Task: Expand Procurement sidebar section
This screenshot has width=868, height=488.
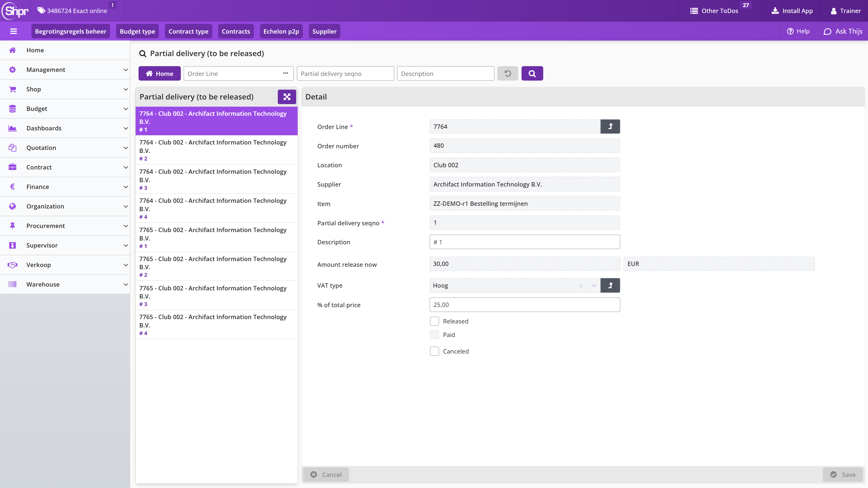Action: (65, 226)
